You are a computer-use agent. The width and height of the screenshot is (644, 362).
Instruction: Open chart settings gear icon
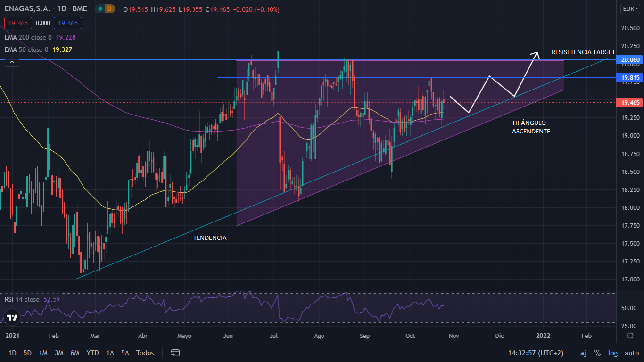630,336
